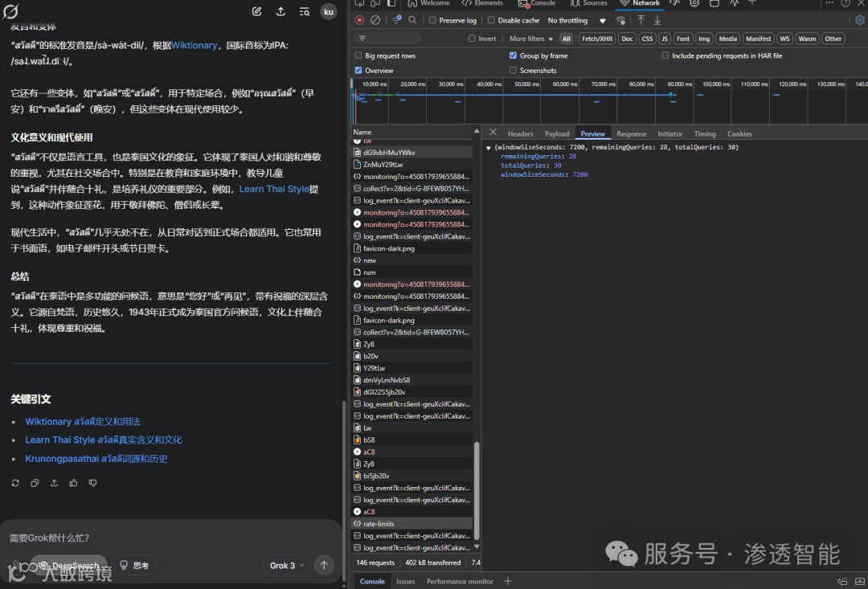Add new tab to bottom drawer

click(x=508, y=581)
